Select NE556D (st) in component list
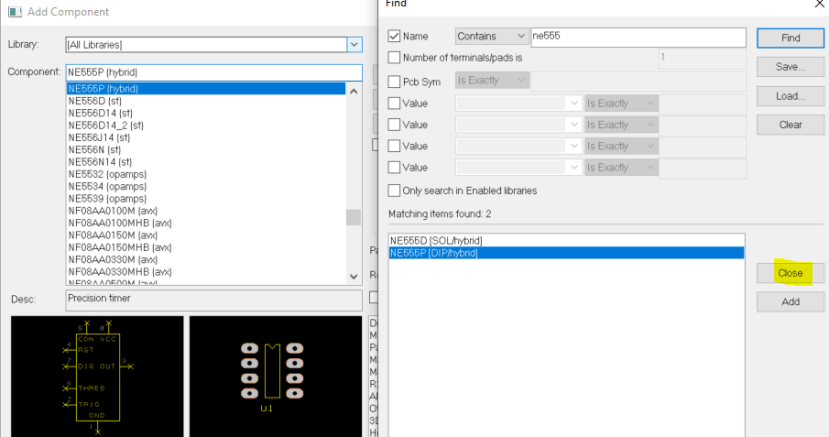Screen dimensions: 829x437 click(x=206, y=100)
